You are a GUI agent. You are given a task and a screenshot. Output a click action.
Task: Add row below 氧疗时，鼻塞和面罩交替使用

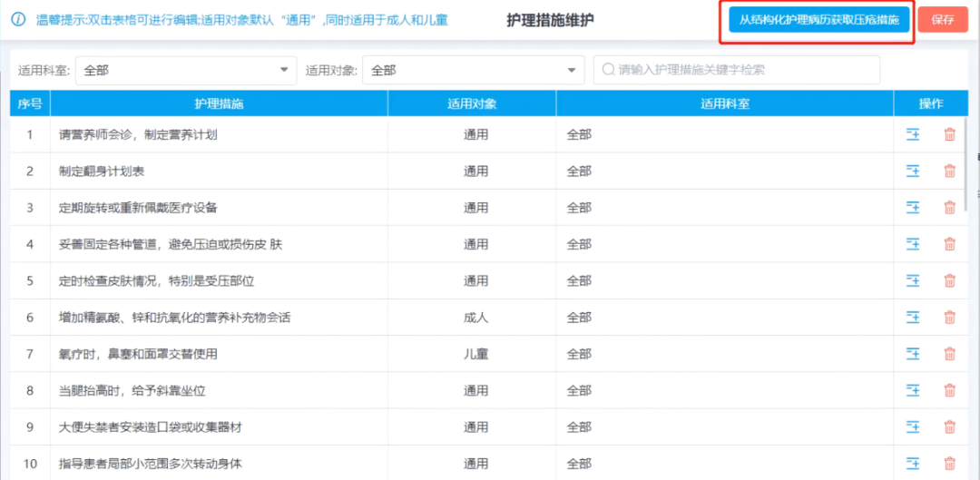click(x=913, y=354)
